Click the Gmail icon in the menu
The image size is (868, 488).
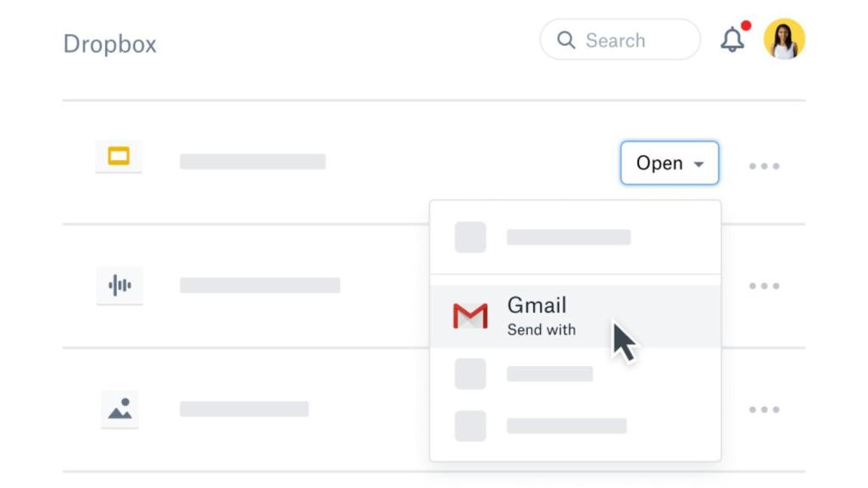(472, 316)
